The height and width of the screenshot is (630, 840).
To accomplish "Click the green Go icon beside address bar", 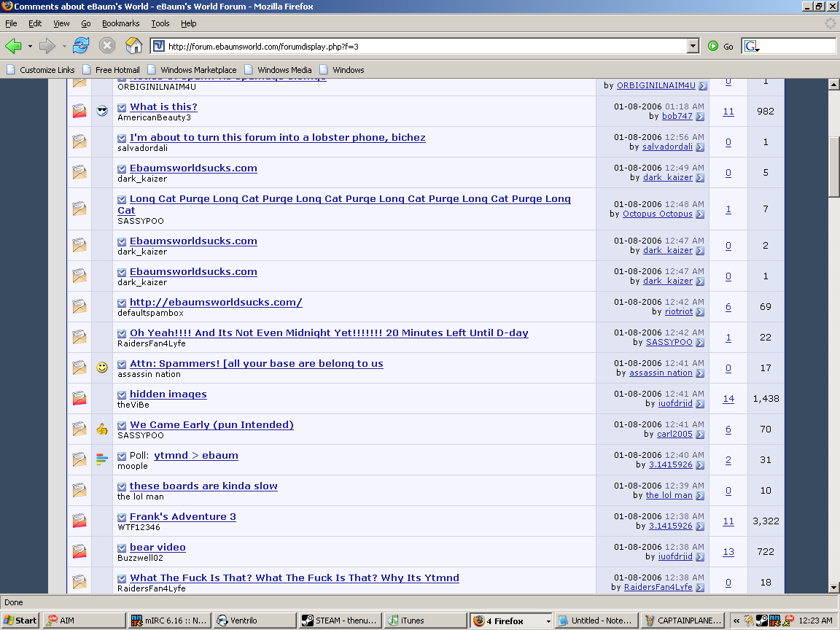I will point(713,46).
